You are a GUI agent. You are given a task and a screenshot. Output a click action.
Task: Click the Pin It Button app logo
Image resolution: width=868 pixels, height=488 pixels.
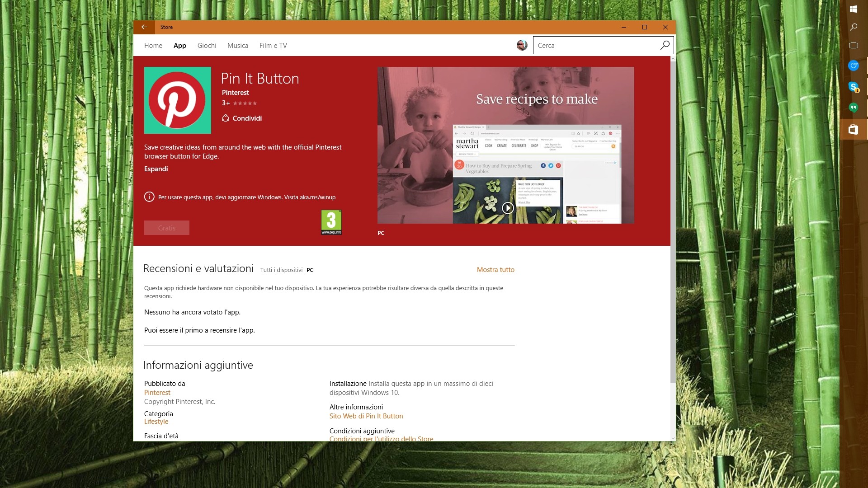pos(177,100)
